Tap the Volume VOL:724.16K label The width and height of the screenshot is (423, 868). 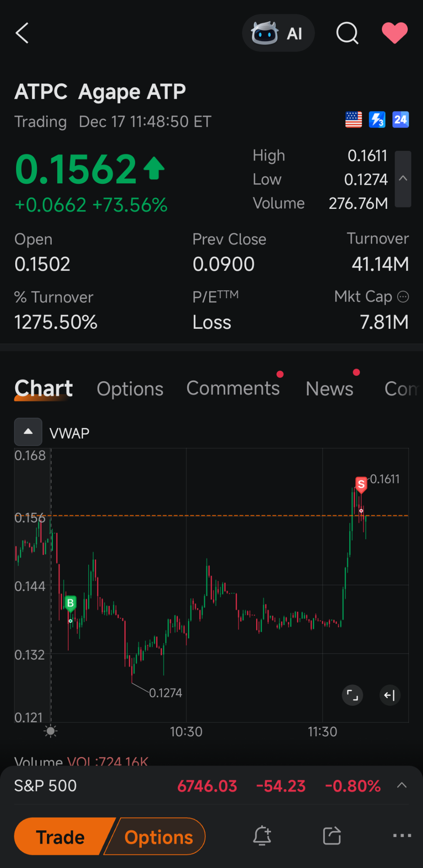tap(81, 761)
